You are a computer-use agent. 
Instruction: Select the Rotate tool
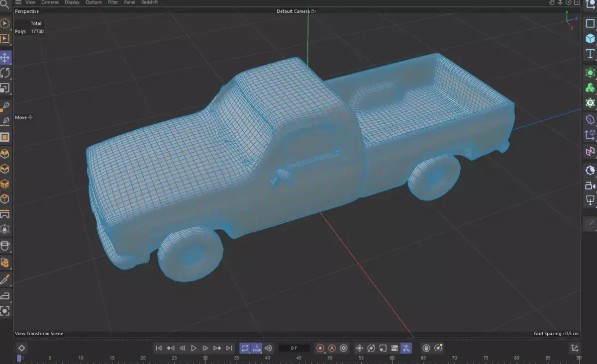click(x=5, y=73)
